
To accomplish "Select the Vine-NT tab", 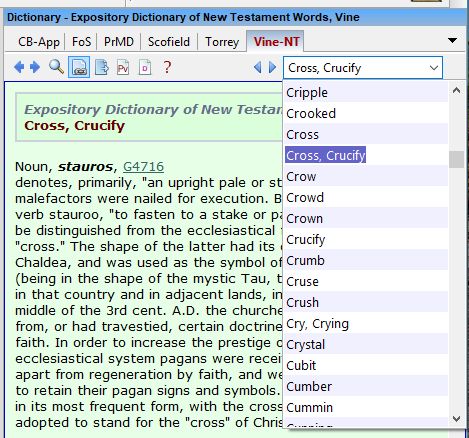I will point(276,42).
